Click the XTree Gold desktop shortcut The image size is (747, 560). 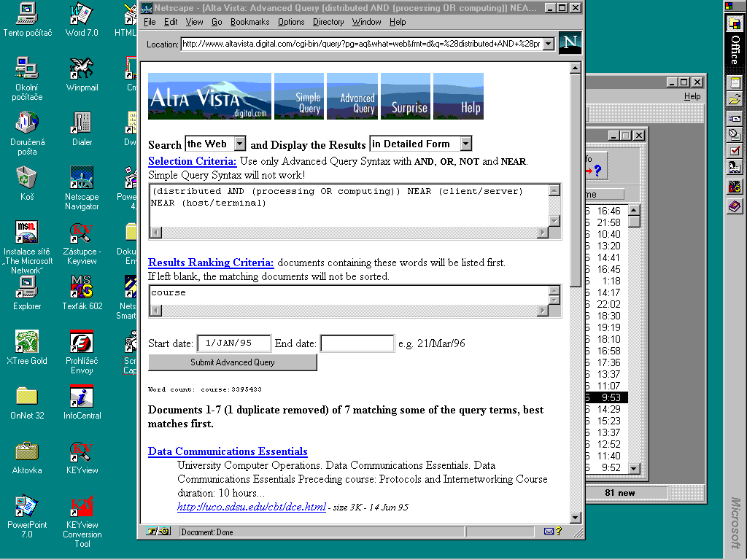pos(27,348)
